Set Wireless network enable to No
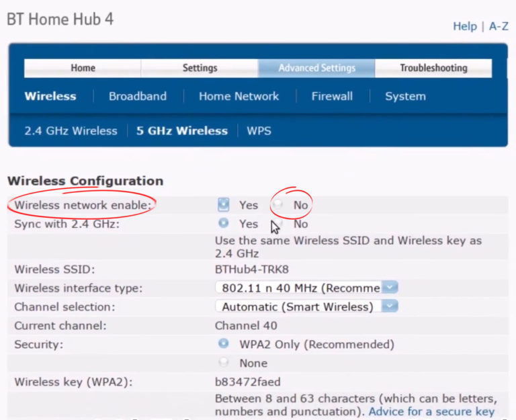This screenshot has height=420, width=516. pyautogui.click(x=277, y=204)
